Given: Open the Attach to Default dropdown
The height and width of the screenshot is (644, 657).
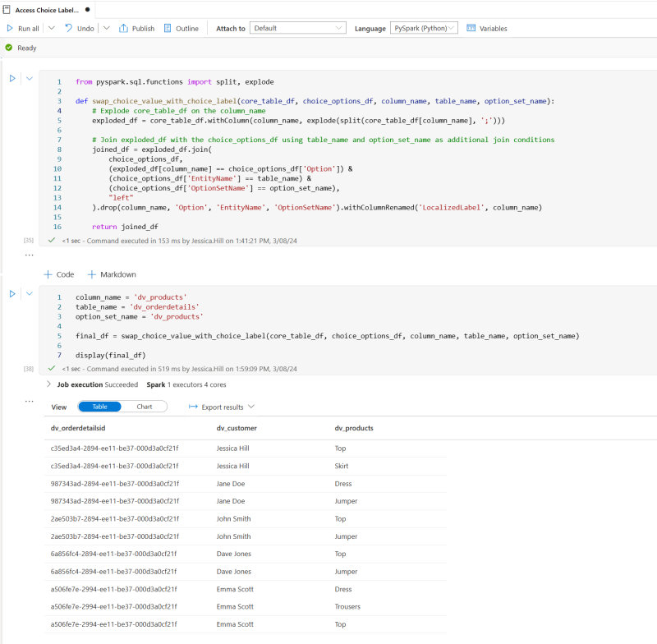Looking at the screenshot, I should click(298, 28).
